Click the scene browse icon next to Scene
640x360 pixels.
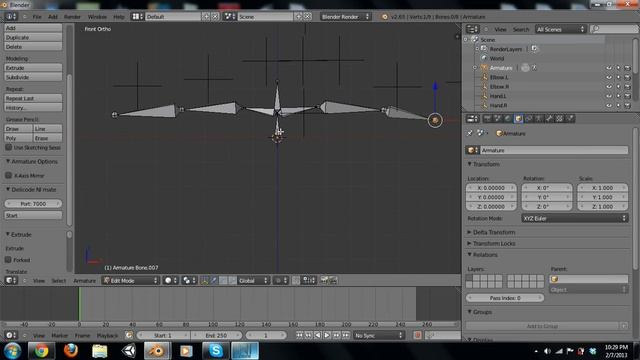[229, 17]
